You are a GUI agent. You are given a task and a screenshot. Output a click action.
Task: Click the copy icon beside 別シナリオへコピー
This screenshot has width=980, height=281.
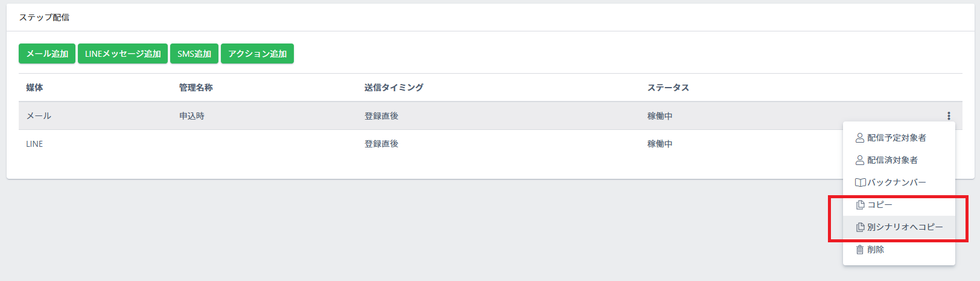click(x=861, y=227)
